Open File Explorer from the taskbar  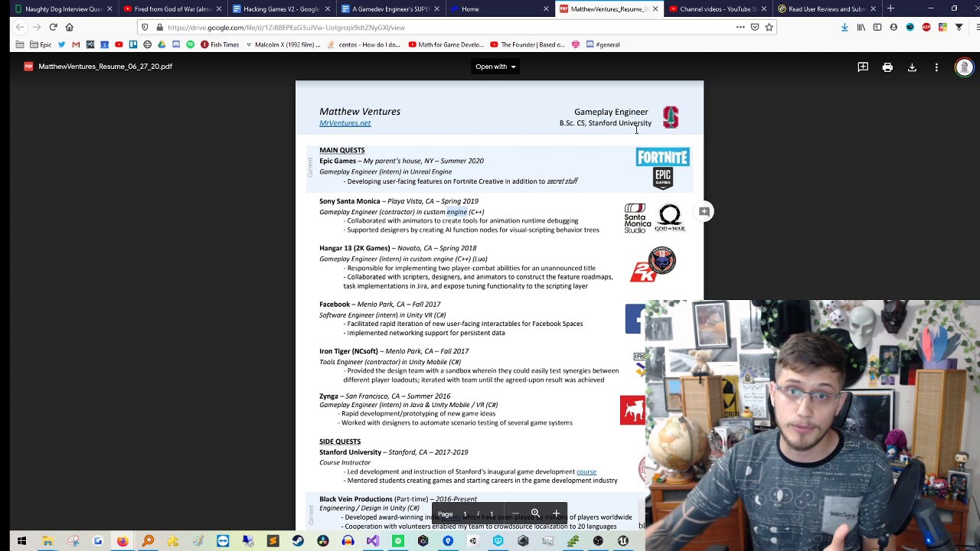click(x=47, y=541)
